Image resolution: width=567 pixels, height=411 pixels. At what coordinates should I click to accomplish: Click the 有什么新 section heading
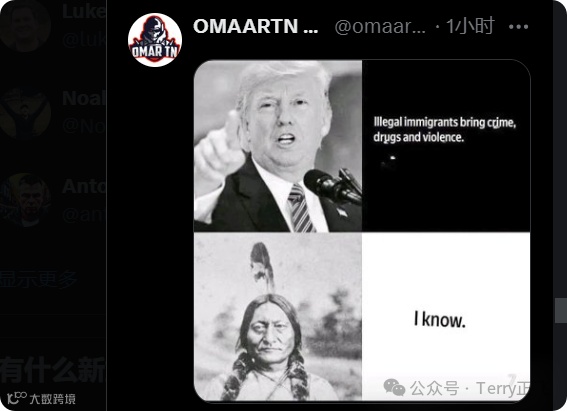click(x=52, y=369)
